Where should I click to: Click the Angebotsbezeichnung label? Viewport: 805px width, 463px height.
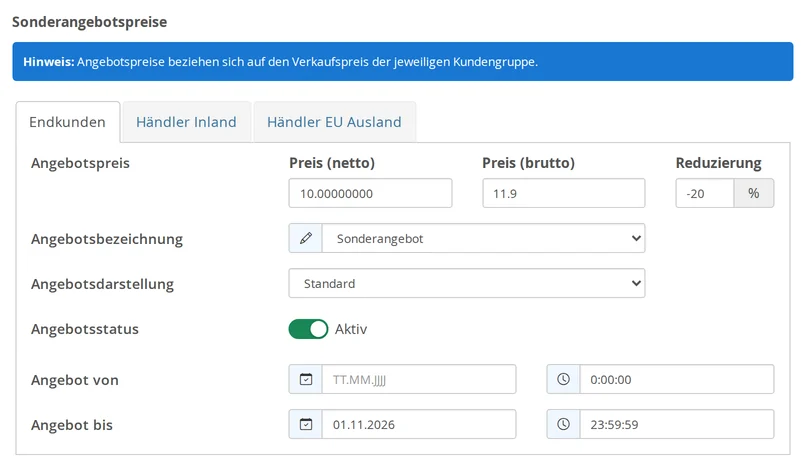coord(107,239)
